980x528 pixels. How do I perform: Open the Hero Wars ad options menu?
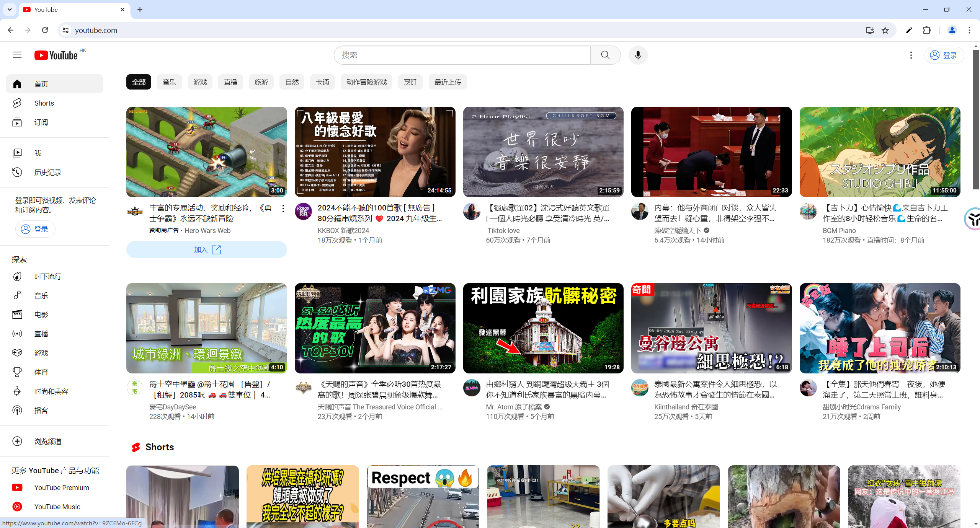[283, 209]
